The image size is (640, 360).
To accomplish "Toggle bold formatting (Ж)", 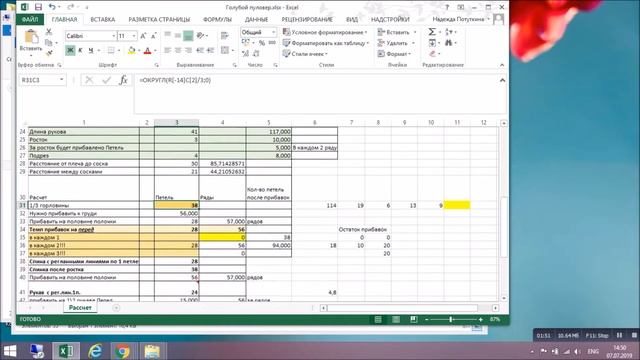I will (x=70, y=50).
